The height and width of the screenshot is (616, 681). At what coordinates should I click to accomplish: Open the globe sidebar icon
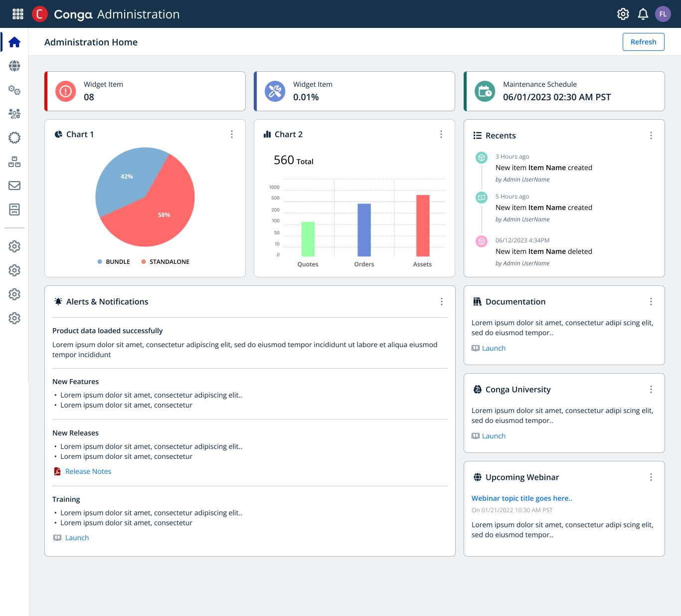tap(14, 66)
